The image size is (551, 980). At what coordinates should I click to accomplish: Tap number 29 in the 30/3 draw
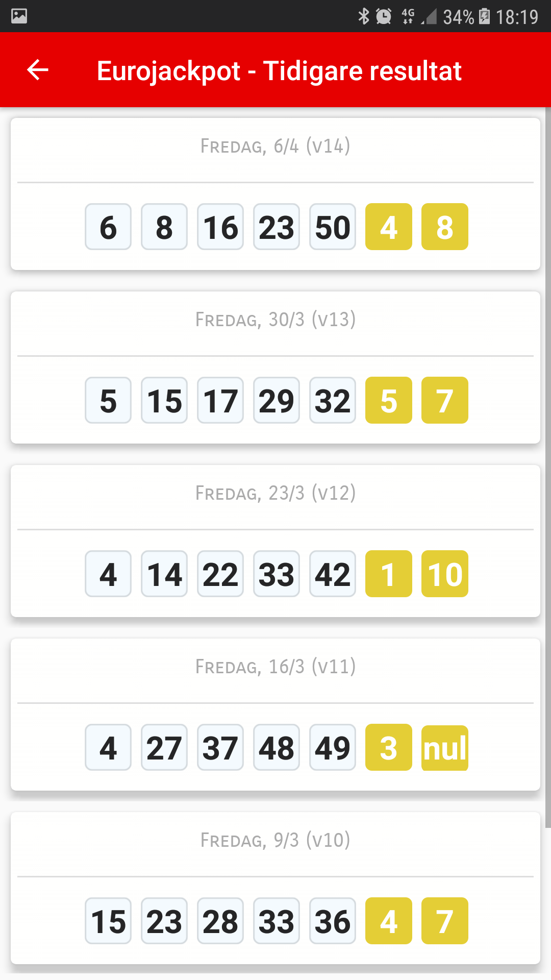(277, 401)
